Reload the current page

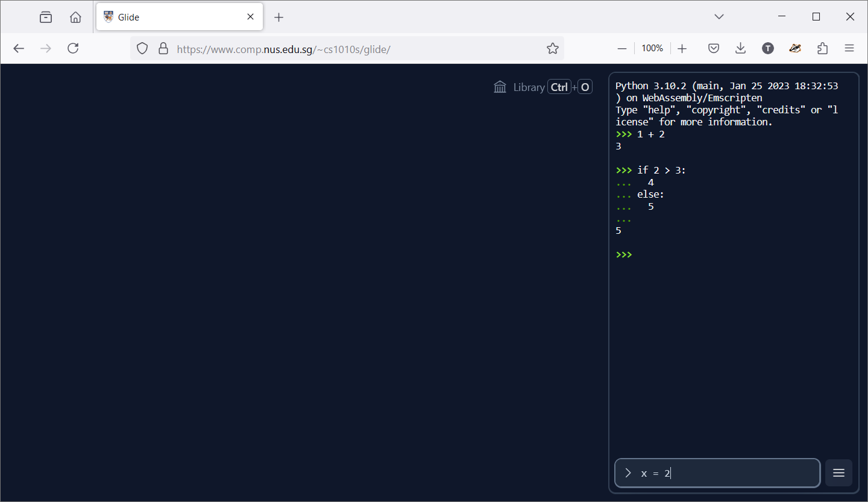point(73,48)
